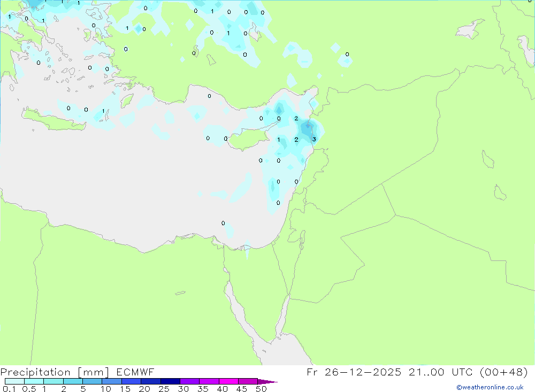Click the '20' legend scale label
This screenshot has width=535, height=392.
tap(144, 389)
